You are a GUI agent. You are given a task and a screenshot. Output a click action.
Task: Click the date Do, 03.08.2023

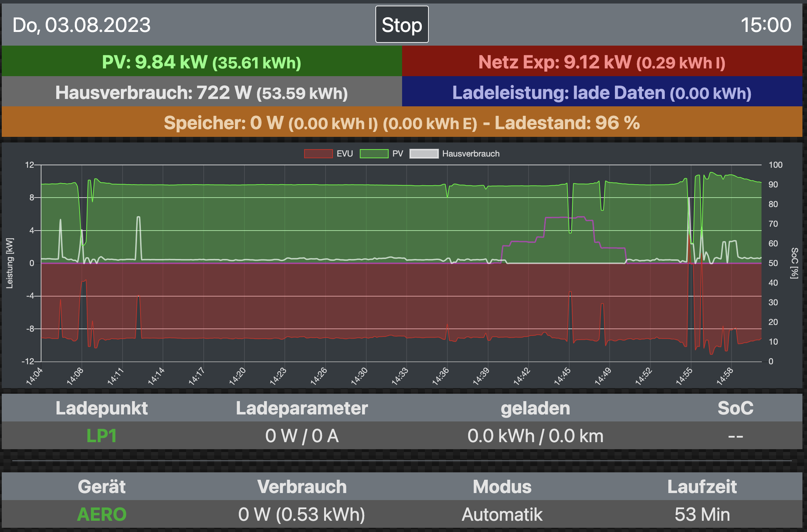(x=81, y=25)
